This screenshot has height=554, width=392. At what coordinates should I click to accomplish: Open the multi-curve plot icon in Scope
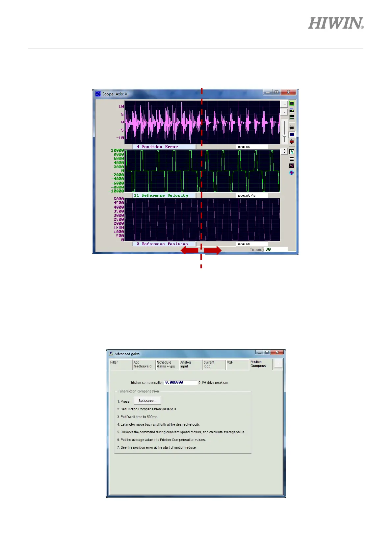point(292,152)
